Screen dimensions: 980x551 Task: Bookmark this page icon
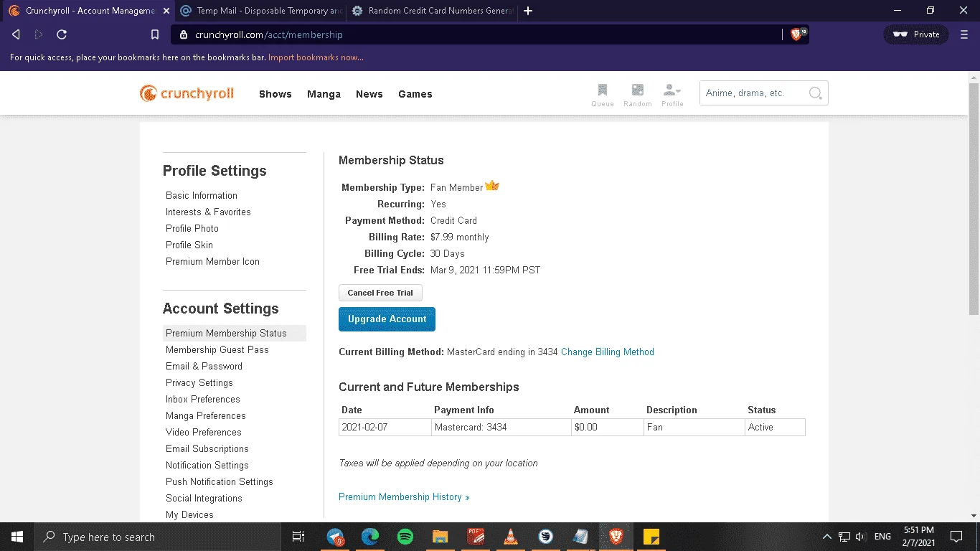[155, 34]
